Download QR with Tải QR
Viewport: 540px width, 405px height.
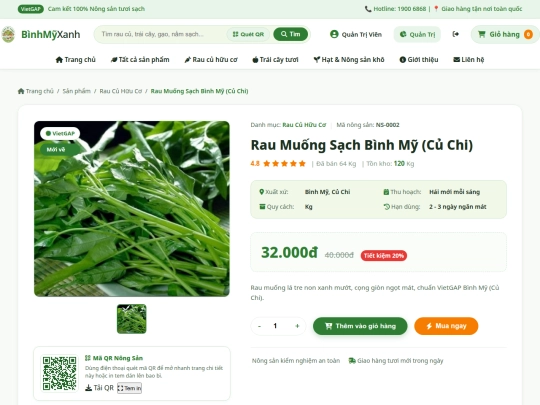pos(99,388)
